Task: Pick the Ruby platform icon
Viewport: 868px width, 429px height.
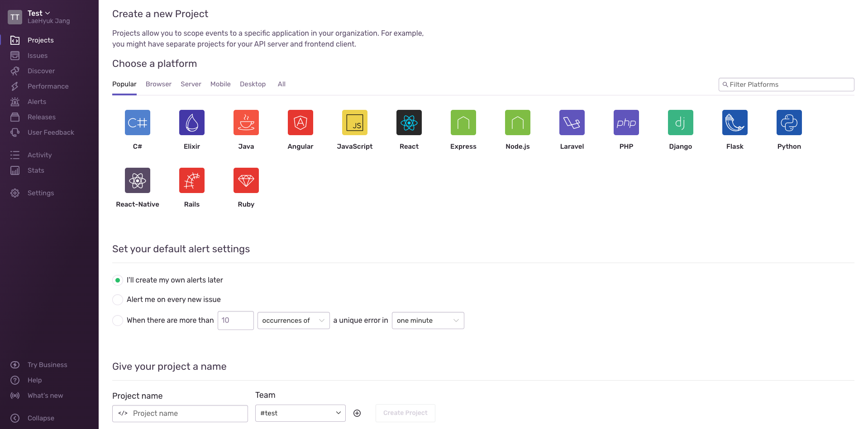Action: tap(246, 180)
